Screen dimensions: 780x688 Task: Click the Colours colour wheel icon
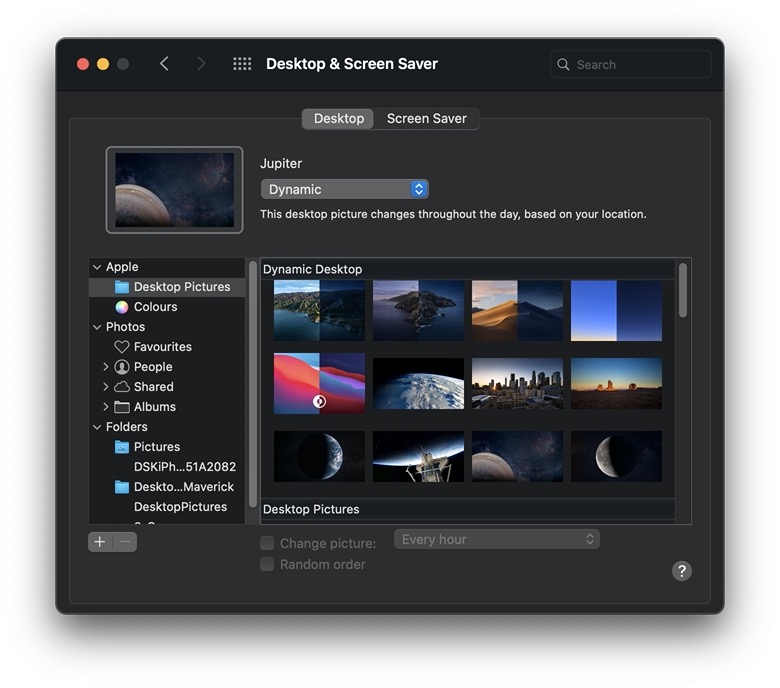pos(122,307)
